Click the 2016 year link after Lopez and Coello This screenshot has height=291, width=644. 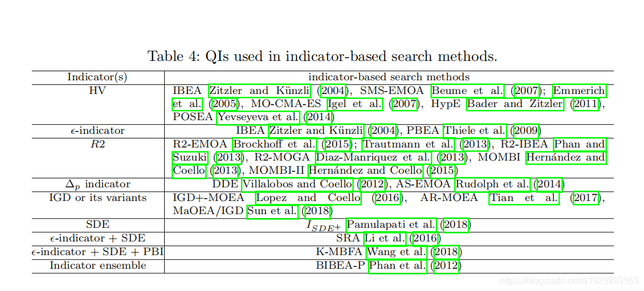click(387, 198)
